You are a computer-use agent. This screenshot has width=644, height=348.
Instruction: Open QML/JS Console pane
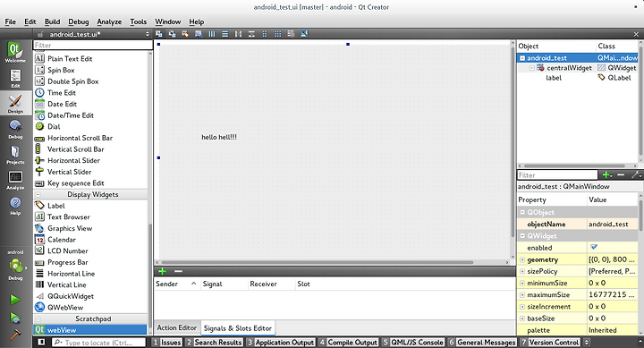click(x=412, y=342)
